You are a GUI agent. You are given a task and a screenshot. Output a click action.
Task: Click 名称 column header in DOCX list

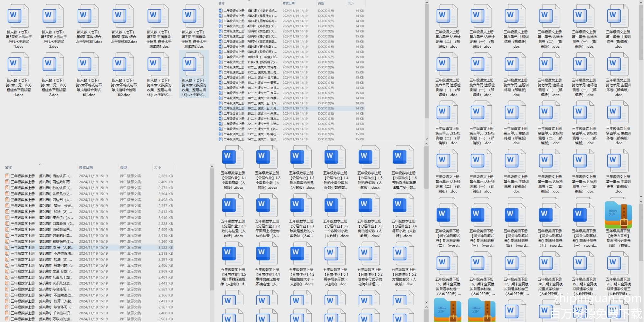point(222,4)
